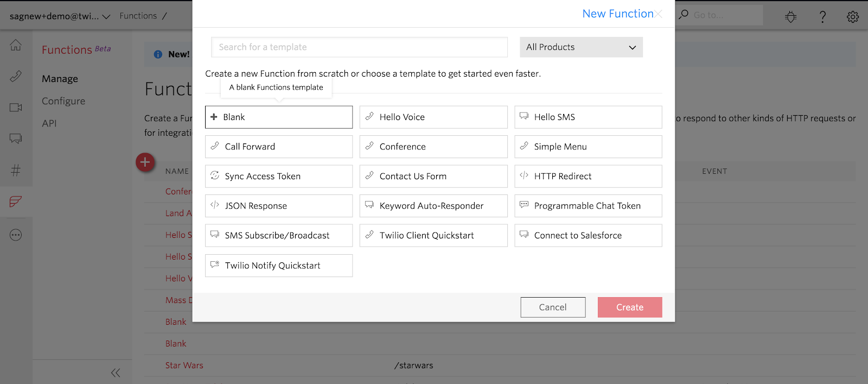Select the JSON Response template
Image resolution: width=868 pixels, height=384 pixels.
pos(279,206)
